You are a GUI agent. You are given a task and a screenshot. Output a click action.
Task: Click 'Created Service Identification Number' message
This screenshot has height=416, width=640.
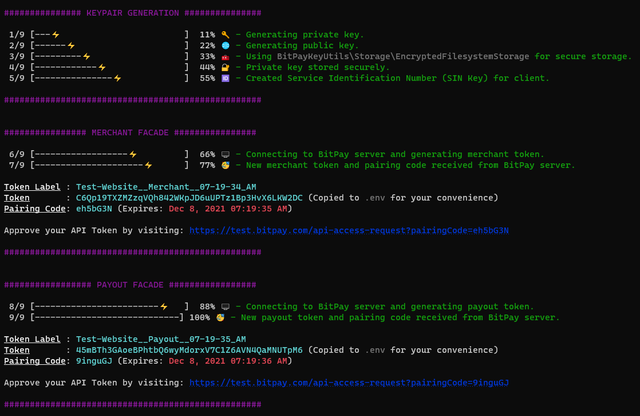coord(398,78)
